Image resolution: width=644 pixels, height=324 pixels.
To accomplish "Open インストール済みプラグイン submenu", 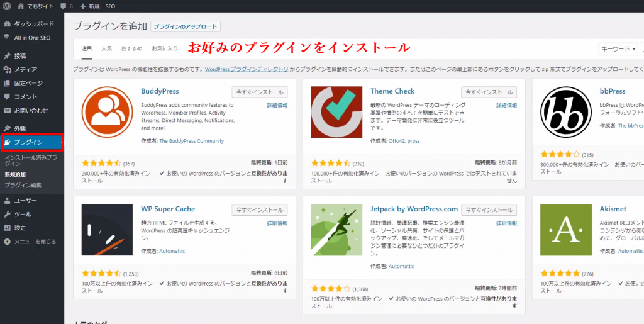I will click(x=31, y=160).
